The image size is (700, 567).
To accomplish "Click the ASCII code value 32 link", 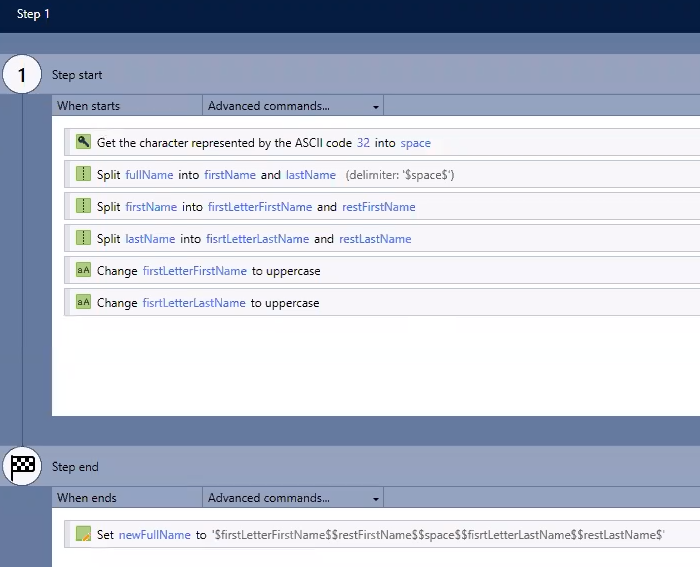I will pyautogui.click(x=363, y=143).
